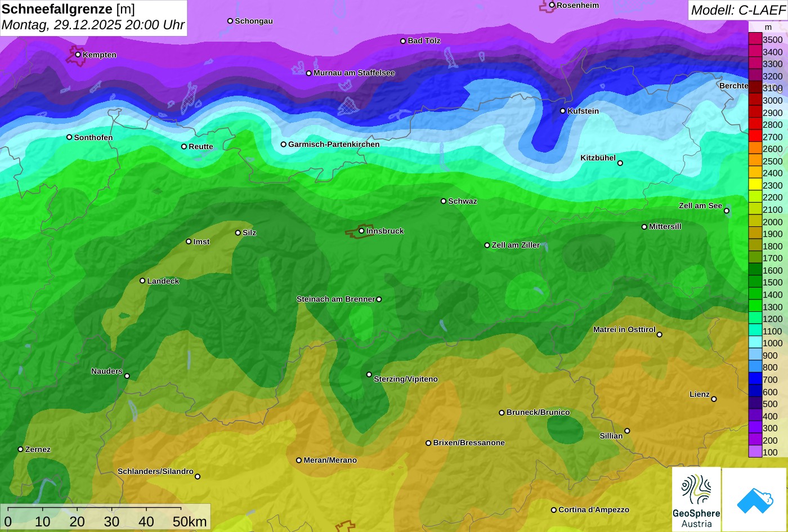
Task: Click the GeoSphere Austria logo
Action: coord(696,499)
